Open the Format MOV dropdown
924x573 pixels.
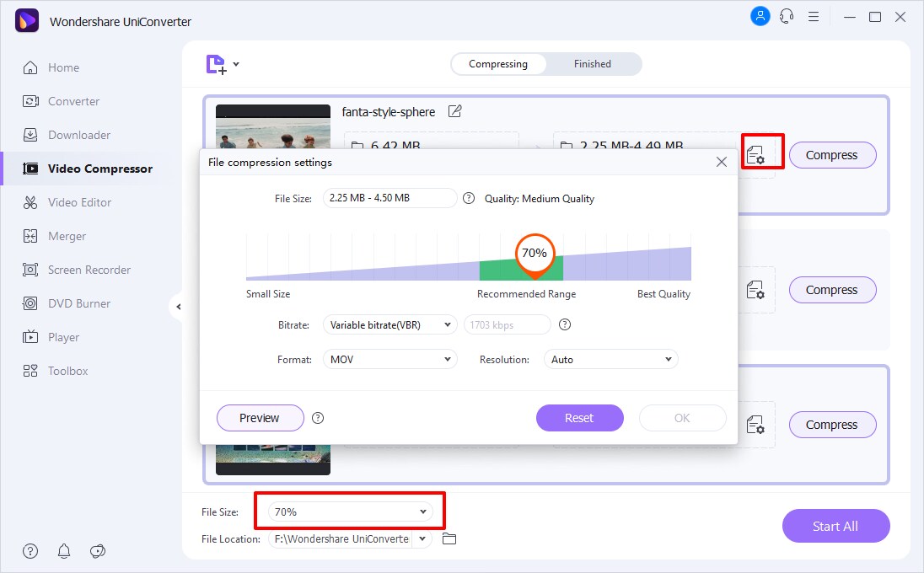click(389, 359)
